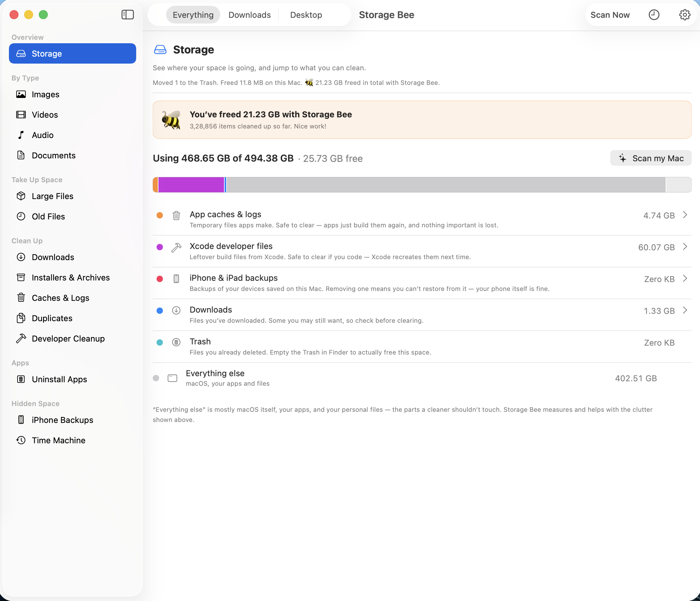Click the Audio note icon
The image size is (700, 601).
[21, 135]
